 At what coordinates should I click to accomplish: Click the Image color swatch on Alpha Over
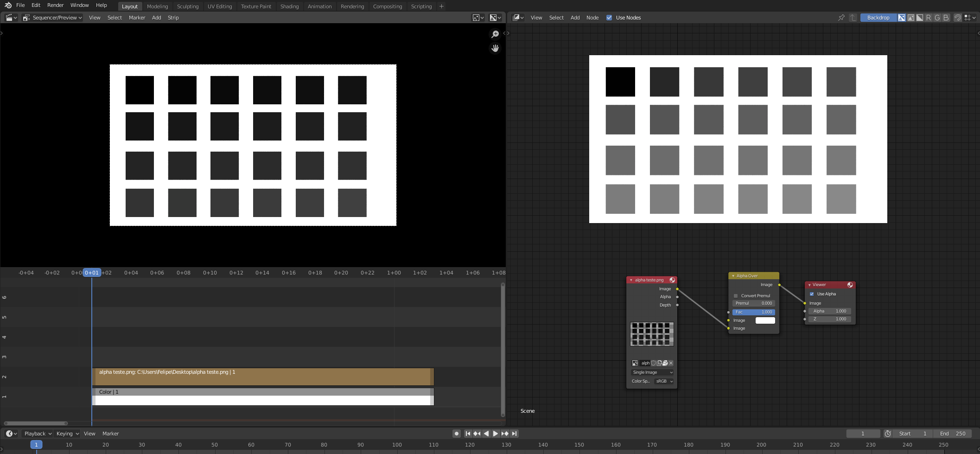(x=765, y=320)
